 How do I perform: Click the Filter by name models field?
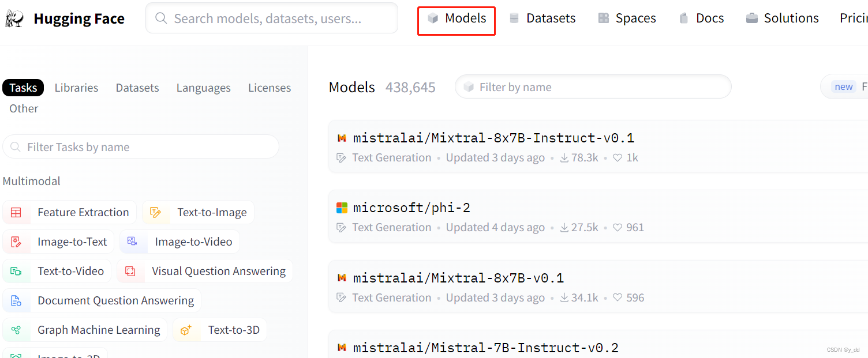coord(593,87)
